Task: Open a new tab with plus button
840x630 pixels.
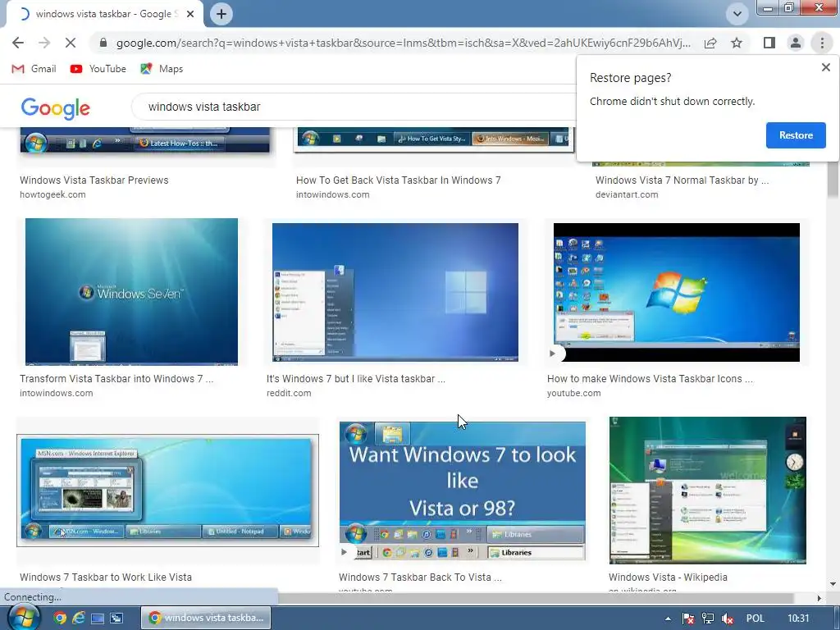Action: tap(221, 14)
